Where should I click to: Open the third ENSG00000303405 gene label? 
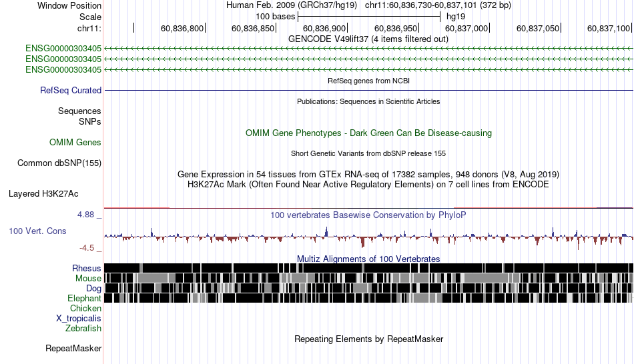click(x=63, y=70)
